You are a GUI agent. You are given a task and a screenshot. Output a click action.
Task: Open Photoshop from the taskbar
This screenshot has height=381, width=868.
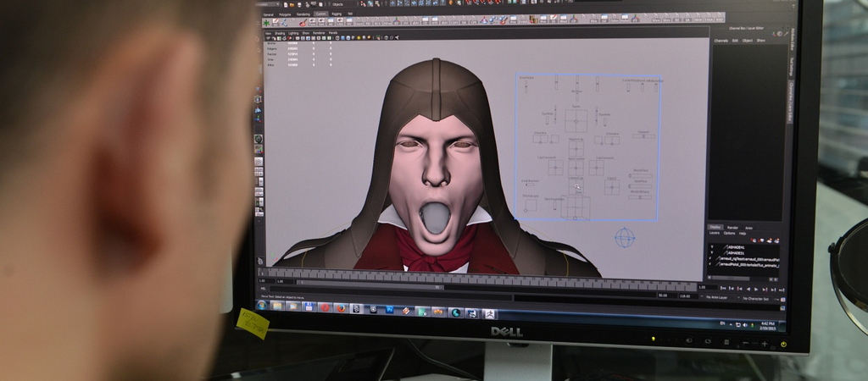389,310
